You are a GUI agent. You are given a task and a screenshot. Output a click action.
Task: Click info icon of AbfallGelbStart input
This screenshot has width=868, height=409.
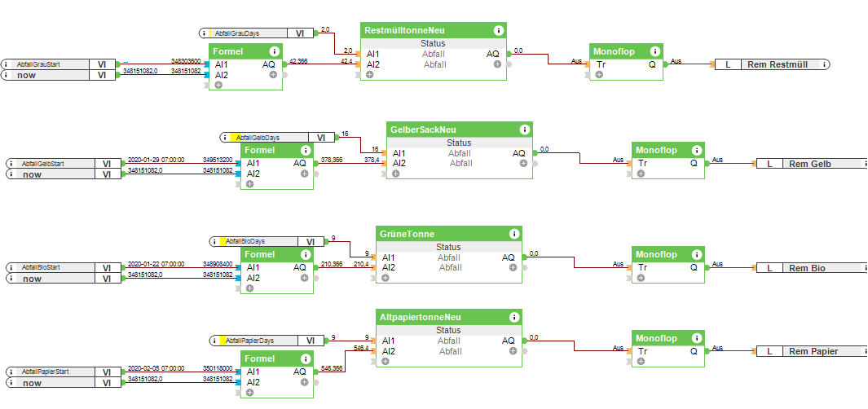click(x=11, y=164)
